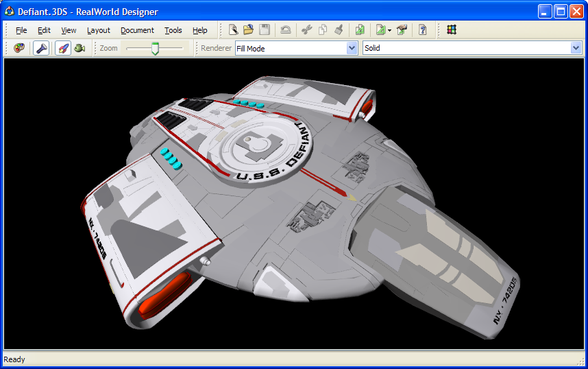Click the help question mark icon

pyautogui.click(x=423, y=29)
